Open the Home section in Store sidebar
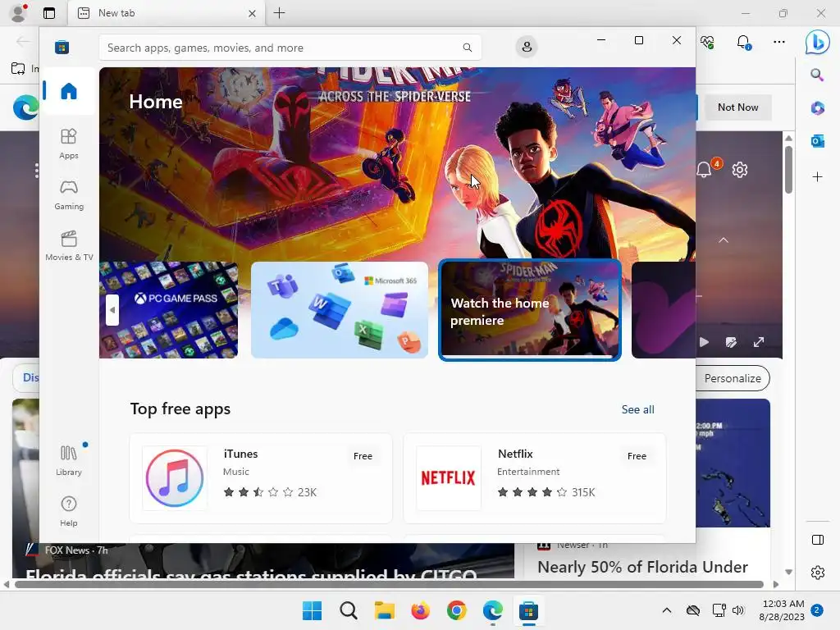 point(69,91)
